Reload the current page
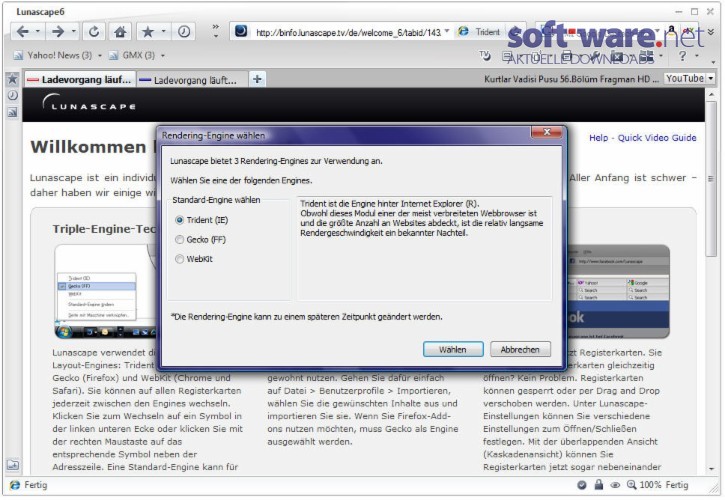Screen dimensions: 725x500 tap(94, 32)
